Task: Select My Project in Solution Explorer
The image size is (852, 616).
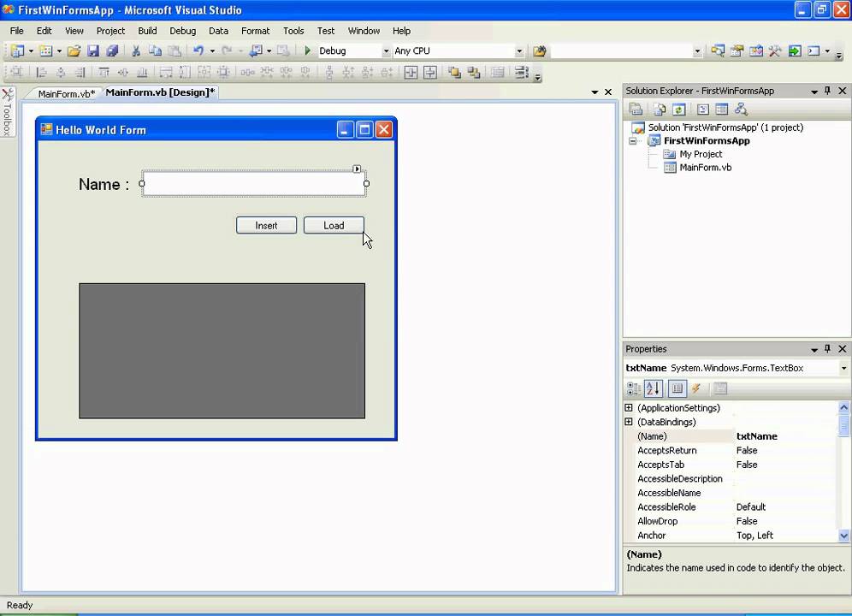Action: tap(701, 154)
